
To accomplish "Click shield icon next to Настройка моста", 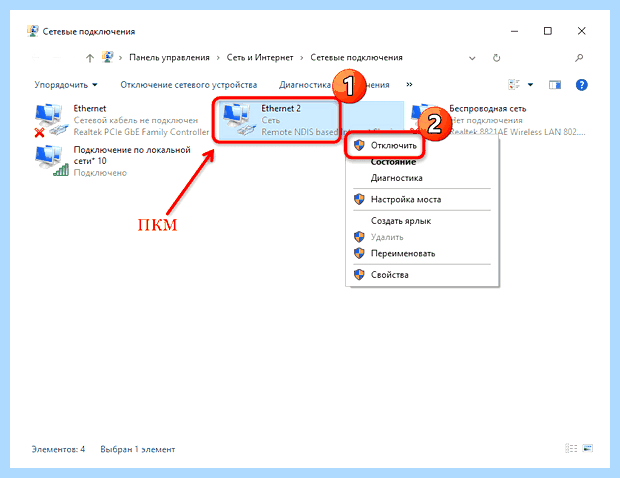I will pyautogui.click(x=359, y=199).
